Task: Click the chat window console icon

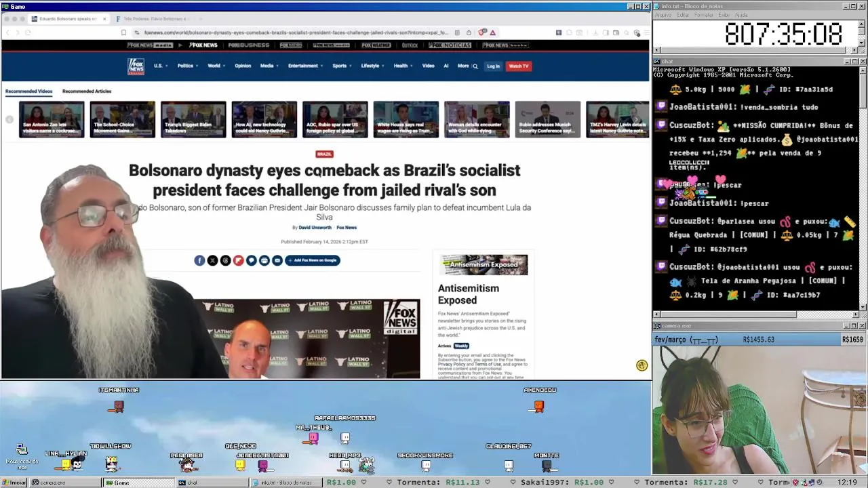Action: click(x=657, y=62)
